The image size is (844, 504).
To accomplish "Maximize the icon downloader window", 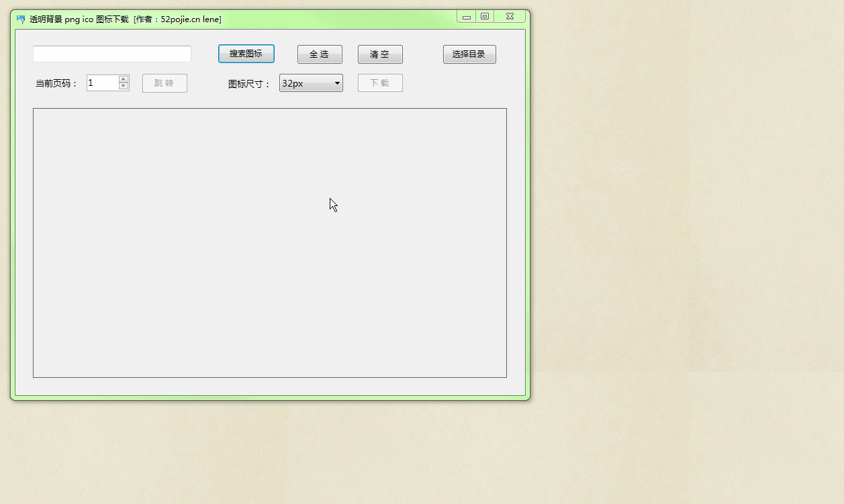I will (x=485, y=17).
